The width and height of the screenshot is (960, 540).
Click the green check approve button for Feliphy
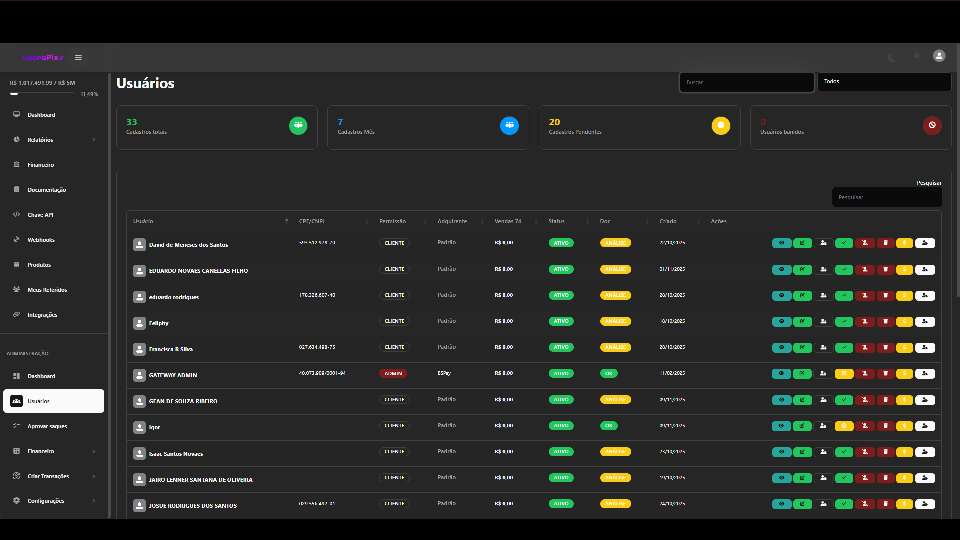point(844,321)
